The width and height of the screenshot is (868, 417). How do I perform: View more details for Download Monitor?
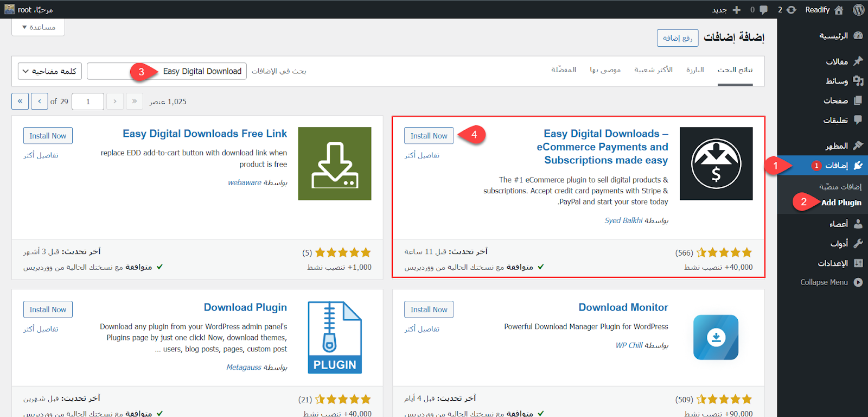[x=422, y=329]
